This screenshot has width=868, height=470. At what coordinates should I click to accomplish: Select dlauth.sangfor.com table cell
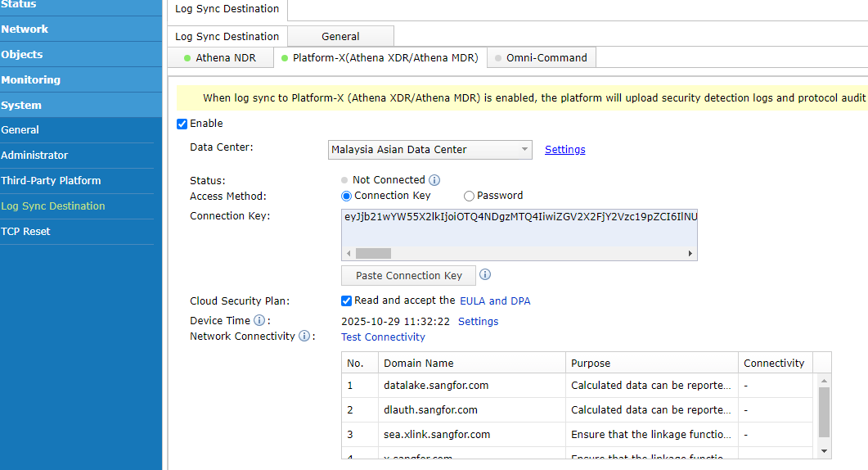click(x=472, y=409)
